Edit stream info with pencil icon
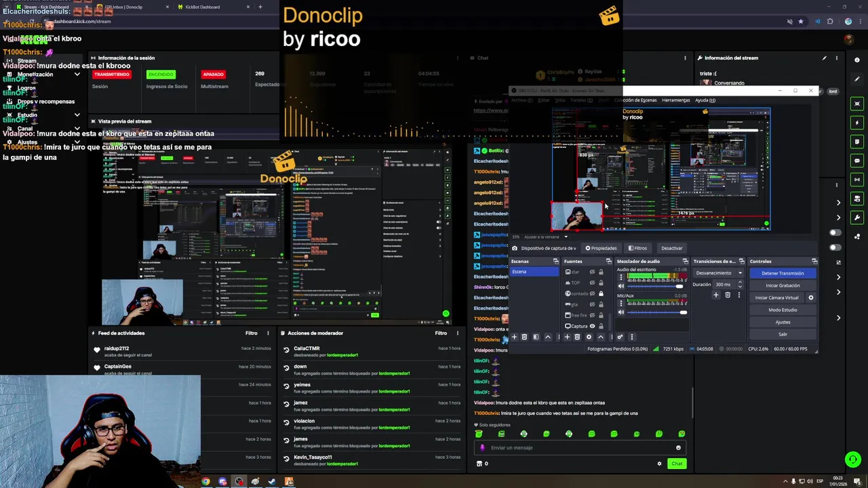This screenshot has height=488, width=868. coord(825,58)
